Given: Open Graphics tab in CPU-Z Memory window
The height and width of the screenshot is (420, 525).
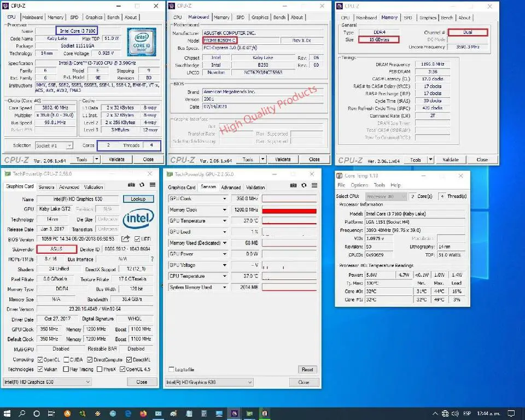Looking at the screenshot, I should coord(428,17).
